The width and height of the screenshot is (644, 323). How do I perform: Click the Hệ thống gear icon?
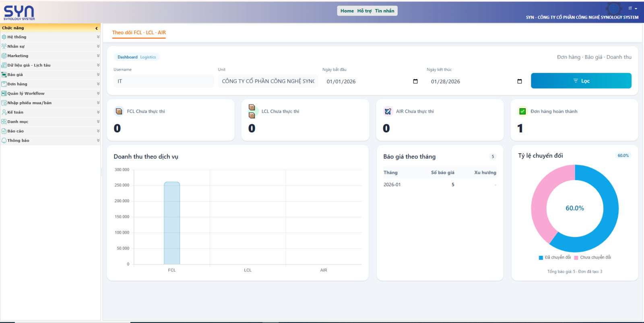click(x=4, y=37)
